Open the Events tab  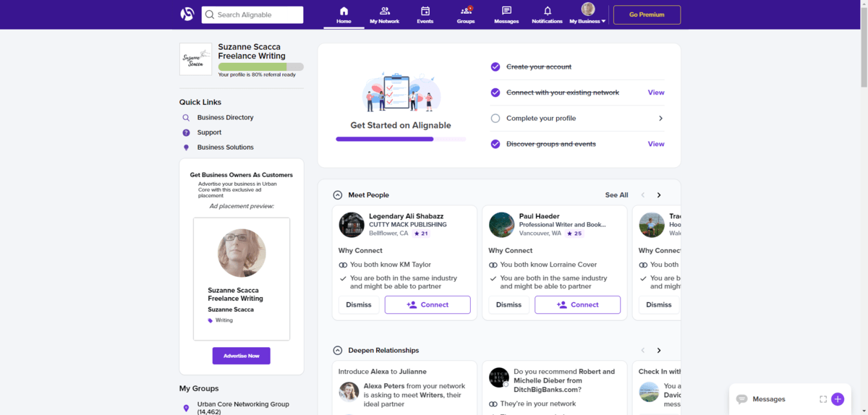(425, 14)
